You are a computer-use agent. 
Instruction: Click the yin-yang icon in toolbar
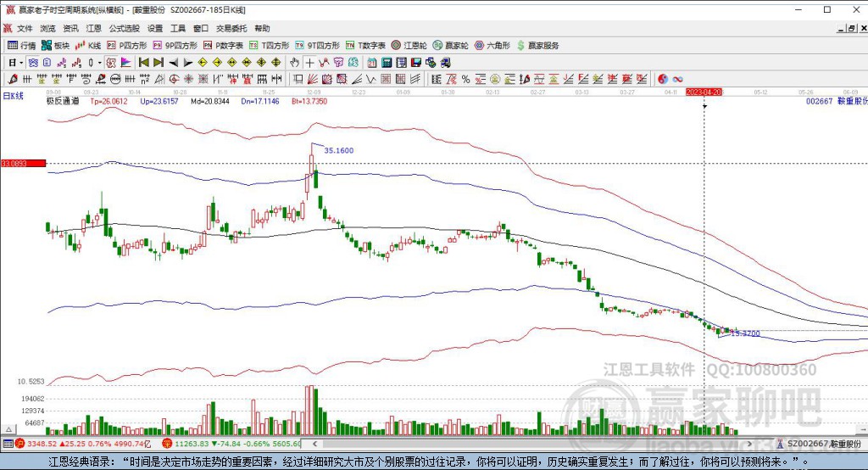(x=663, y=79)
